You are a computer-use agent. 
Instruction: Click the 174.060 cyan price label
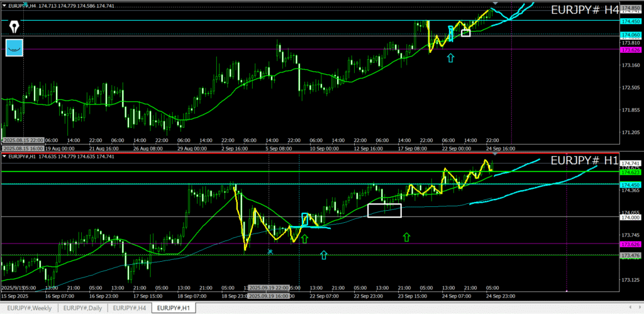pyautogui.click(x=630, y=35)
